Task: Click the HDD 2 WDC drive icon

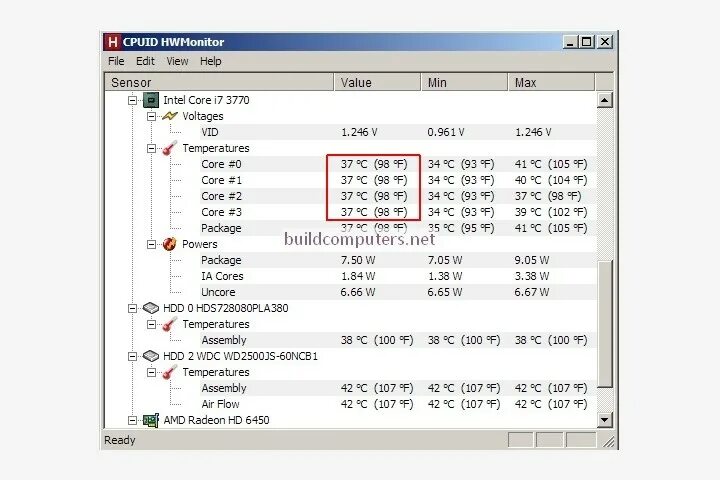Action: coord(151,356)
